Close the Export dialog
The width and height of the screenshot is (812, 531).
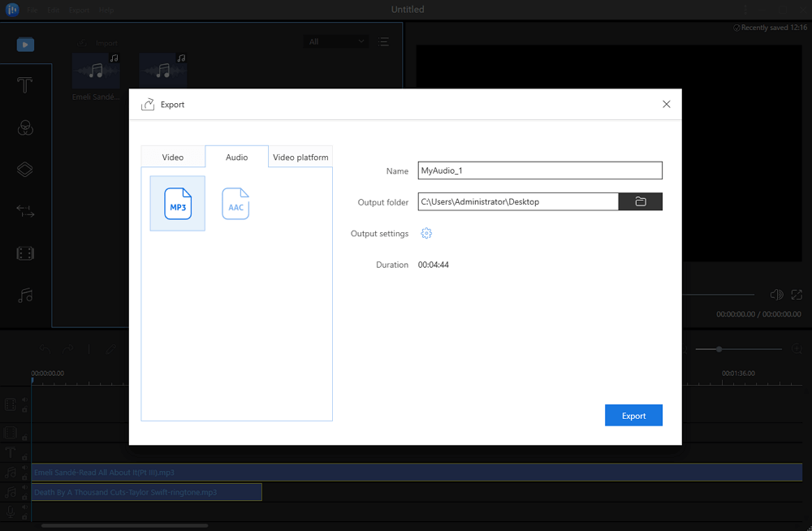[667, 104]
